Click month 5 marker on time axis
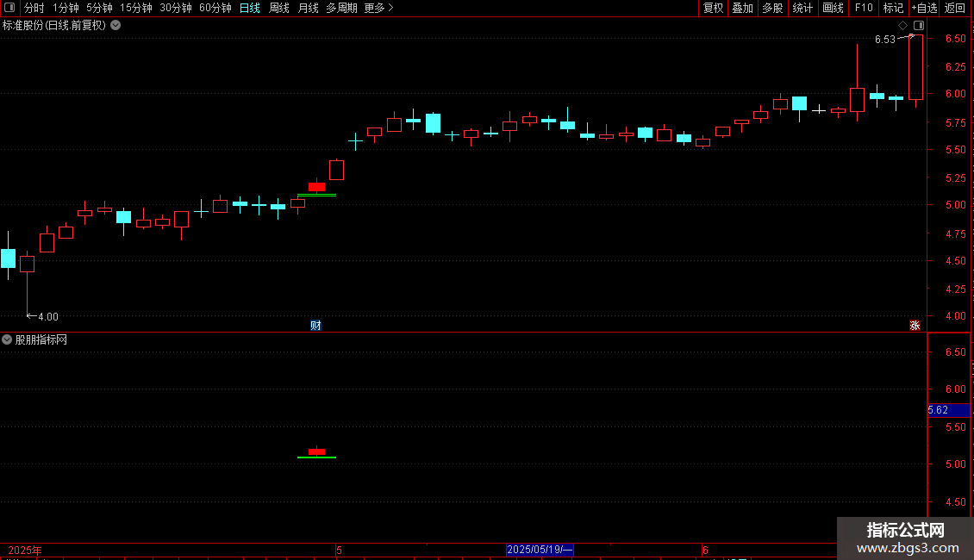Image resolution: width=974 pixels, height=560 pixels. click(x=339, y=550)
